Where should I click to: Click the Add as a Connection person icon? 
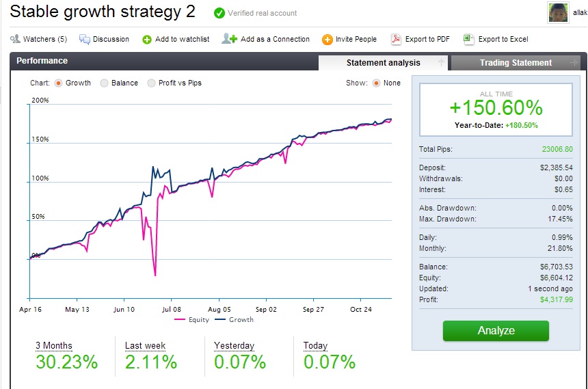pyautogui.click(x=229, y=39)
